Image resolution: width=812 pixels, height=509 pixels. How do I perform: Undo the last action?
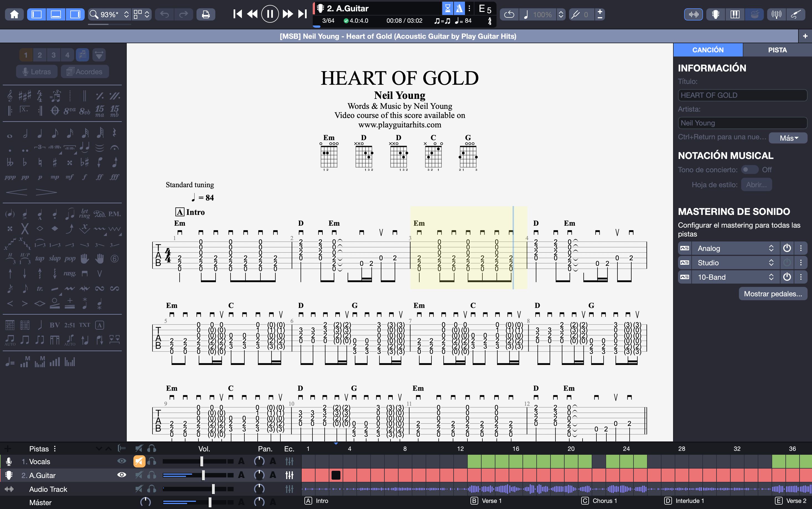[x=164, y=14]
